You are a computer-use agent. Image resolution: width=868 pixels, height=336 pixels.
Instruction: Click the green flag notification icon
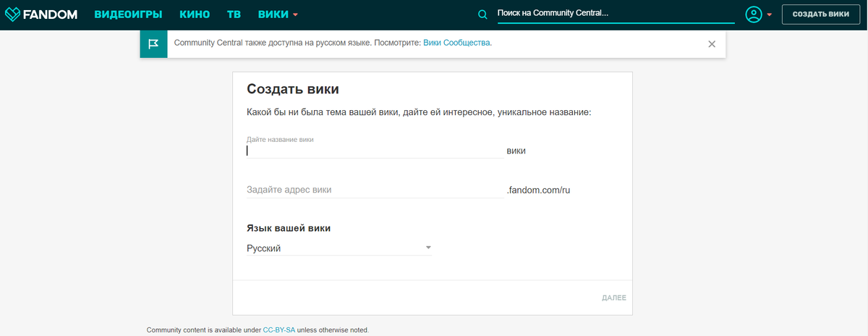click(x=154, y=44)
